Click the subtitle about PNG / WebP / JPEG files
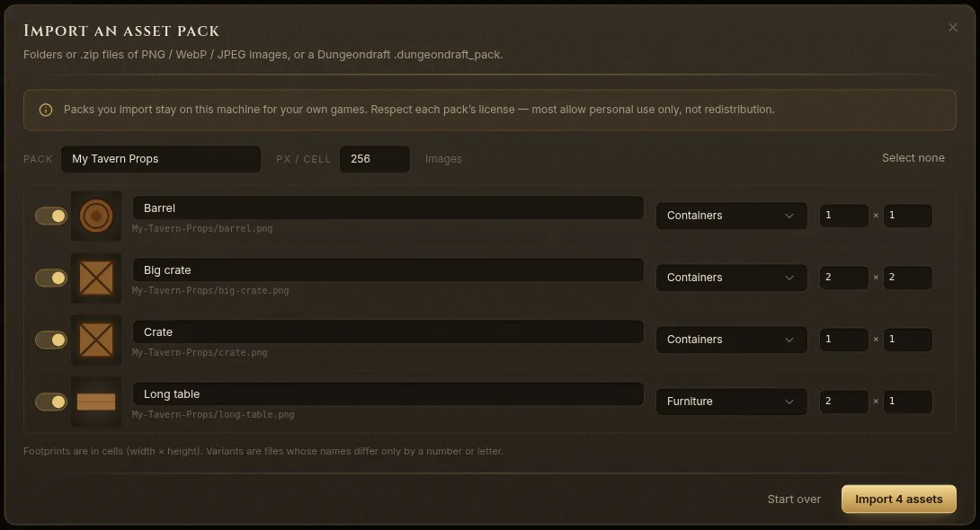 (263, 54)
